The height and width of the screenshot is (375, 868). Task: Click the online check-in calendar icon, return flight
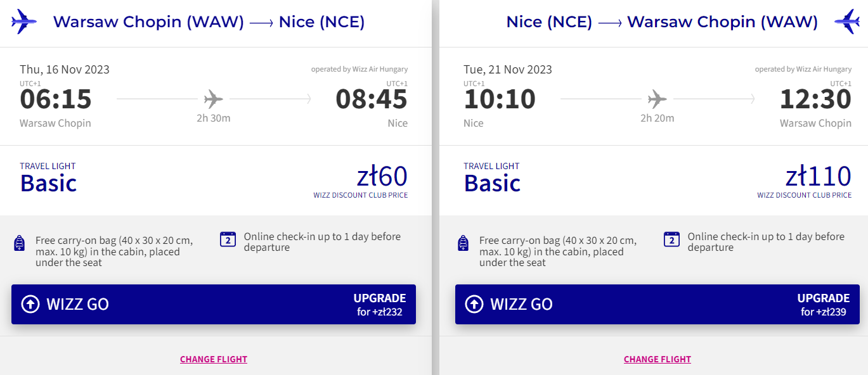click(671, 239)
